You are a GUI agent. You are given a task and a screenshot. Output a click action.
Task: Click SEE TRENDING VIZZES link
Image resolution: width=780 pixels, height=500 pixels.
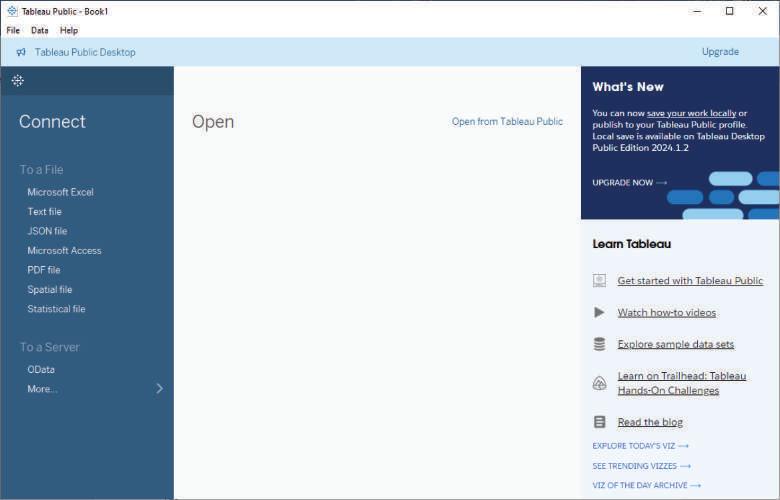click(641, 466)
